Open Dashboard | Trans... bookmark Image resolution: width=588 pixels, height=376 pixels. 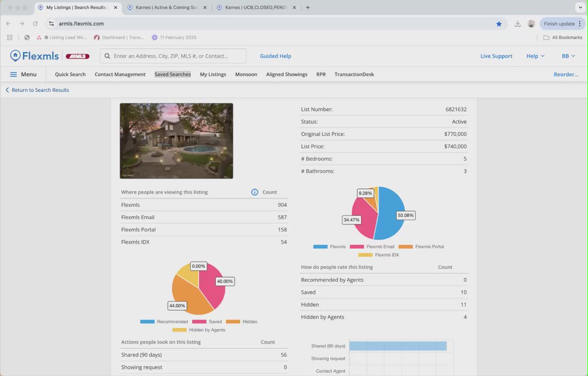tap(119, 38)
